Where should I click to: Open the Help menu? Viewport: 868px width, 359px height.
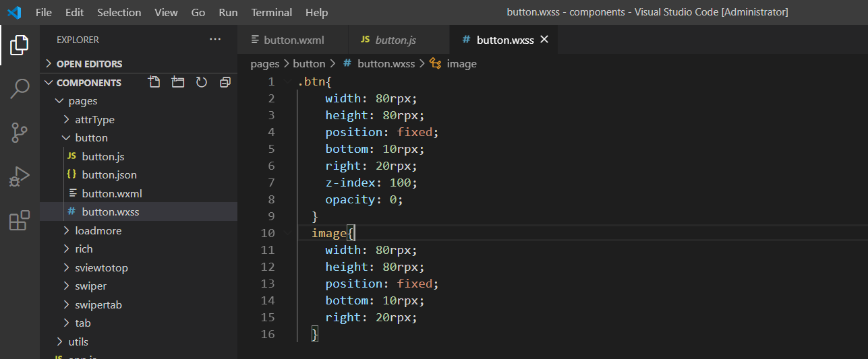pyautogui.click(x=316, y=12)
